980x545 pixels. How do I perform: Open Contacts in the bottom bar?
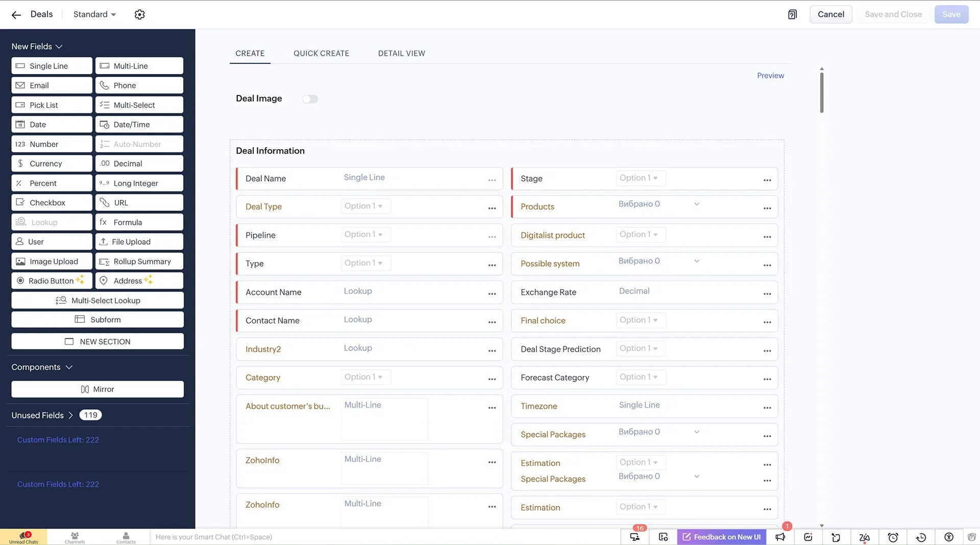tap(126, 537)
